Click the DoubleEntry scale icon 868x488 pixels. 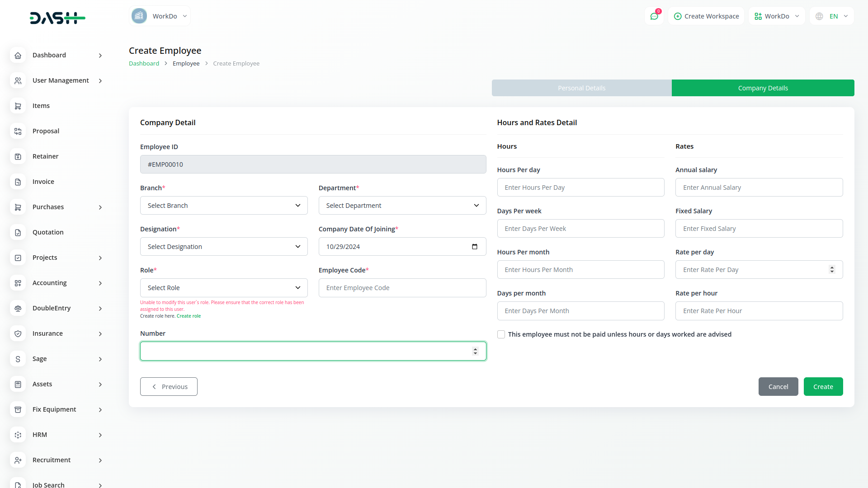point(18,308)
